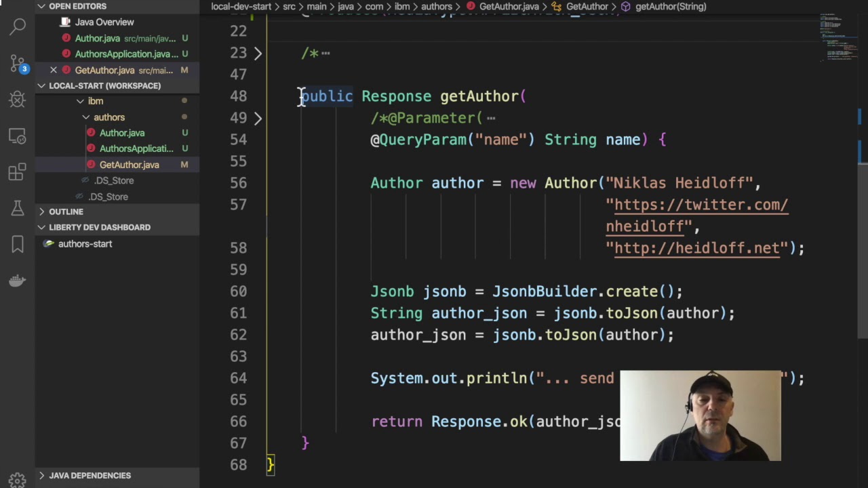Open GetAuthor.java under authors folder
The height and width of the screenshot is (488, 868).
click(x=129, y=165)
